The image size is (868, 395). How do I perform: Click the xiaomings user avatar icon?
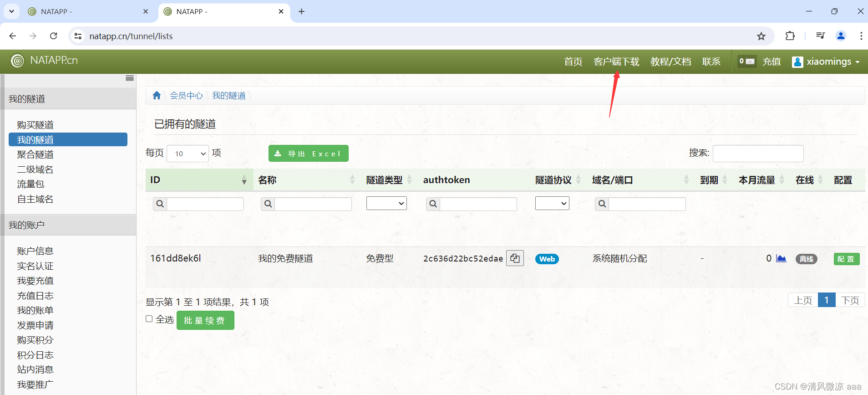797,62
